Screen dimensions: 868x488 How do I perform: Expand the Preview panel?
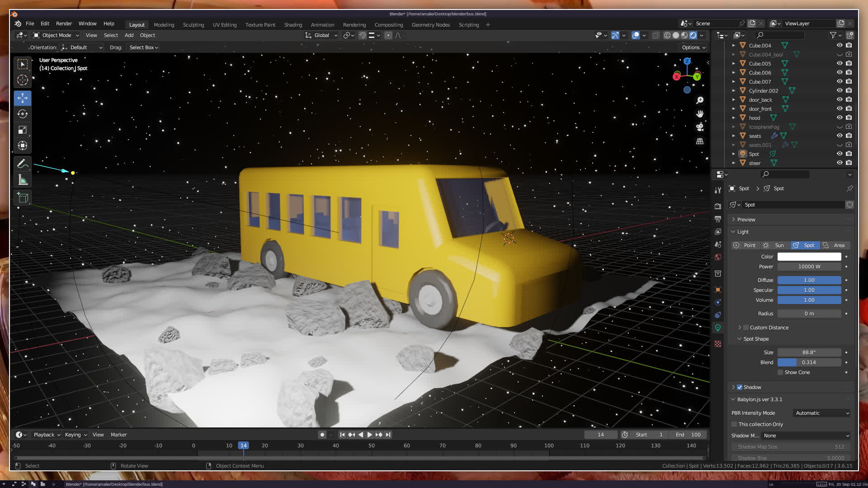point(746,220)
